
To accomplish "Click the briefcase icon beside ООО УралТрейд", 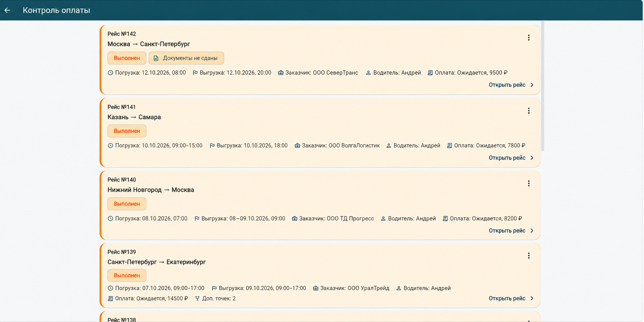I will tap(316, 288).
